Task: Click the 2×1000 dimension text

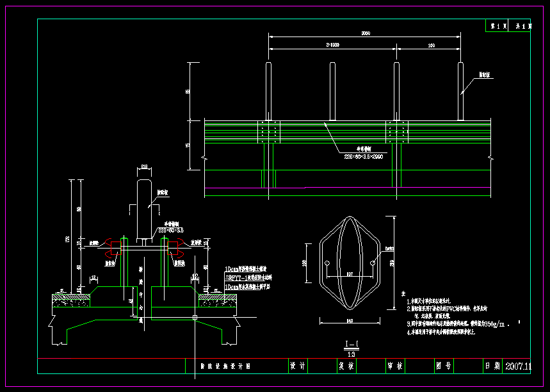Action: pos(332,45)
